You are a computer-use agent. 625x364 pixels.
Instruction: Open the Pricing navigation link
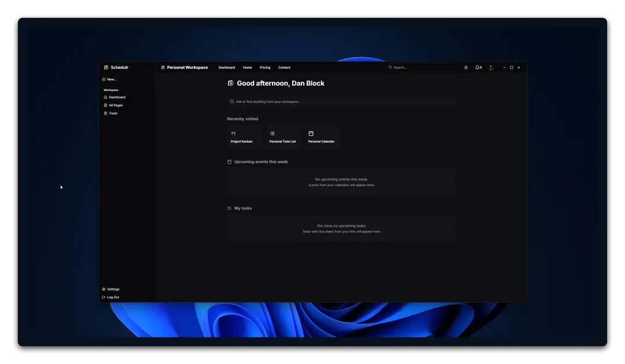point(265,68)
